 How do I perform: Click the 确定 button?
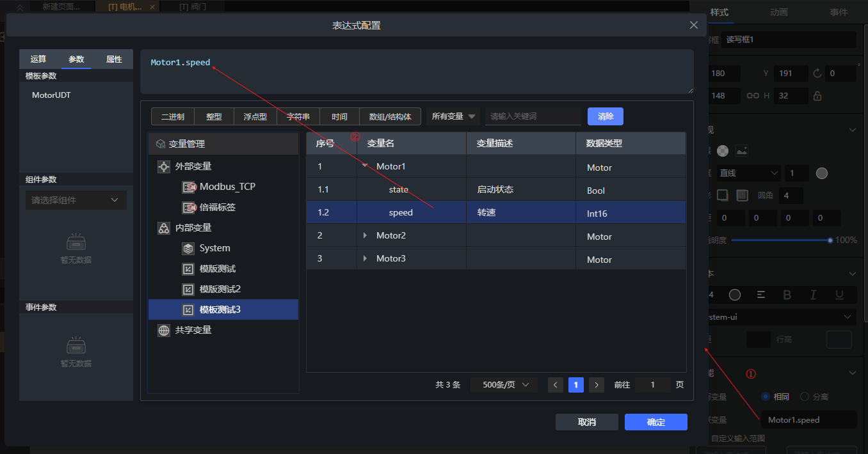[656, 422]
